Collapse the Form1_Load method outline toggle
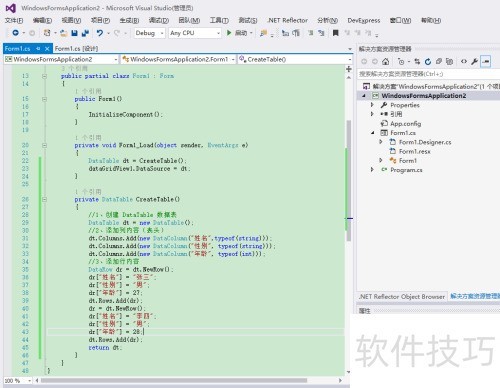500x388 pixels. [44, 145]
